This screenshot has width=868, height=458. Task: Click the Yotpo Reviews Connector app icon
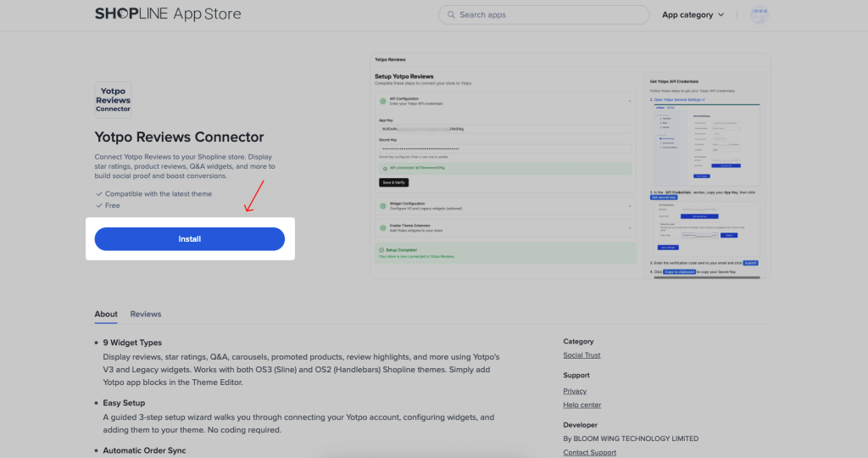(x=113, y=99)
